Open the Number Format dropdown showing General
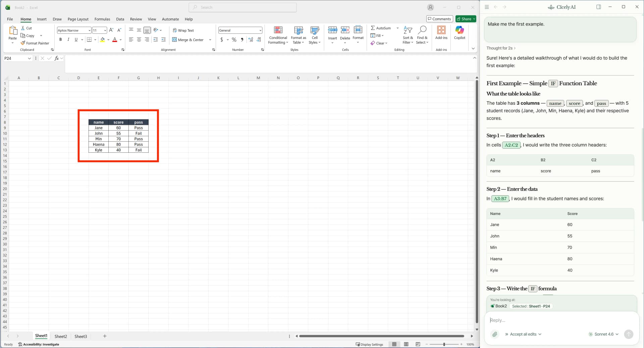644x348 pixels. (x=260, y=30)
